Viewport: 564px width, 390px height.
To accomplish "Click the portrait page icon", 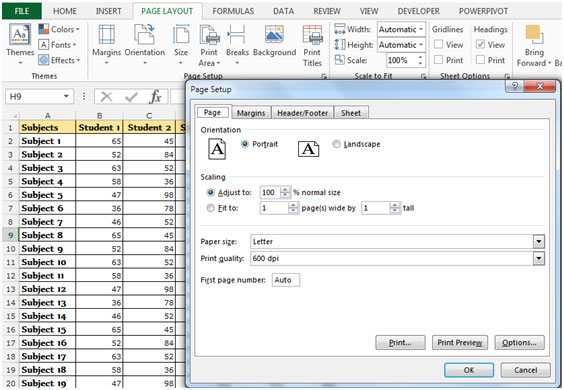I will point(217,149).
